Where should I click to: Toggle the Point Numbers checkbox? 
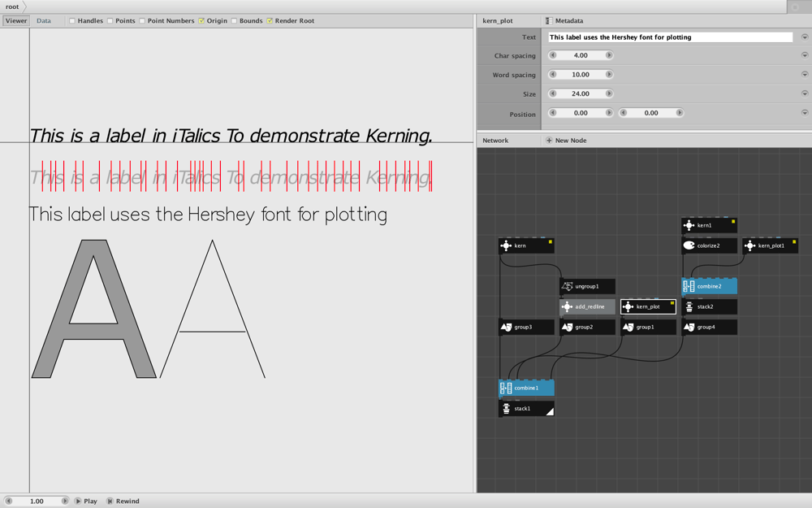(x=142, y=21)
